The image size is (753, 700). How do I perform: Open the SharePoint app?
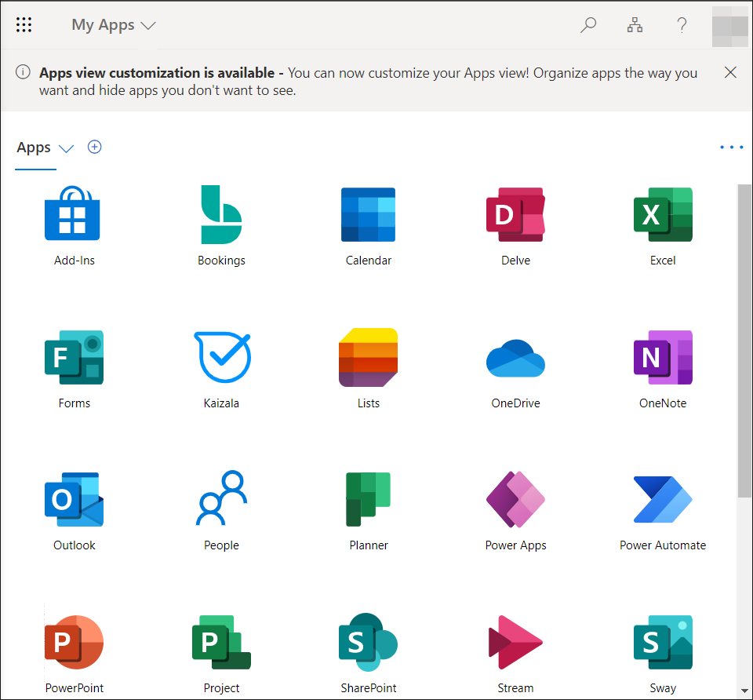tap(369, 654)
